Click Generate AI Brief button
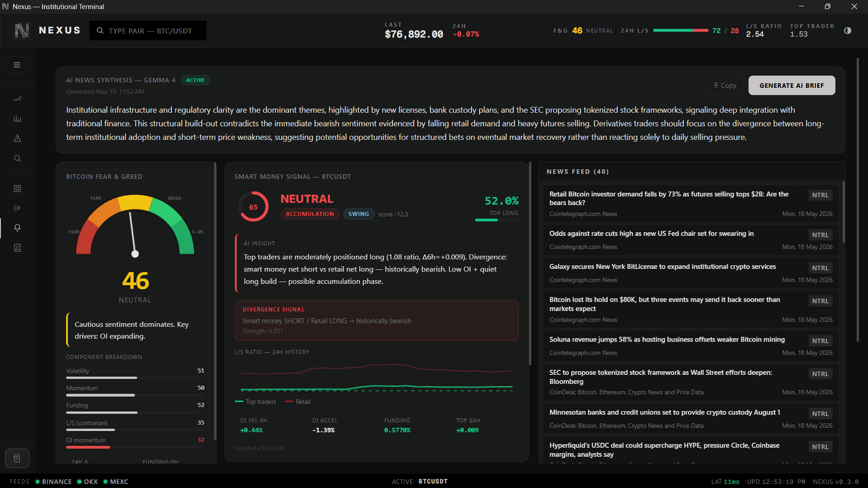The image size is (868, 488). point(792,85)
